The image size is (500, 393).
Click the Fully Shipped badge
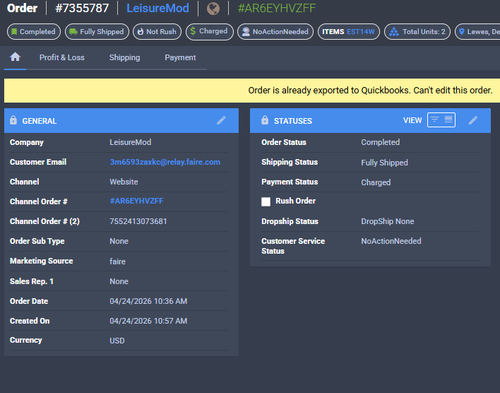[97, 32]
